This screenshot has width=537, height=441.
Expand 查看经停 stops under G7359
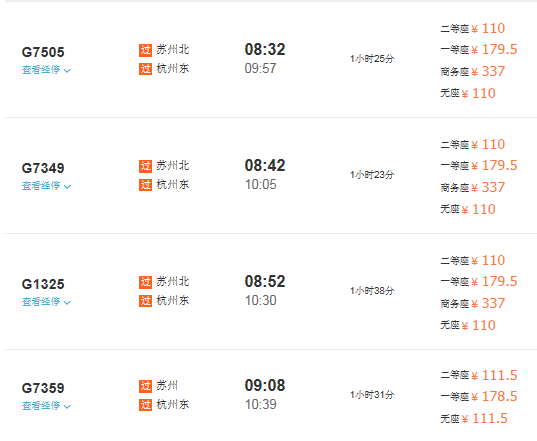[x=46, y=406]
